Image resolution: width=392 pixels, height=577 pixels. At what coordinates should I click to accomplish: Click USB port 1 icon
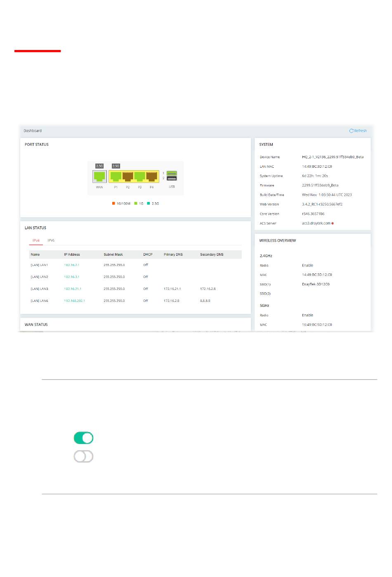pos(172,173)
